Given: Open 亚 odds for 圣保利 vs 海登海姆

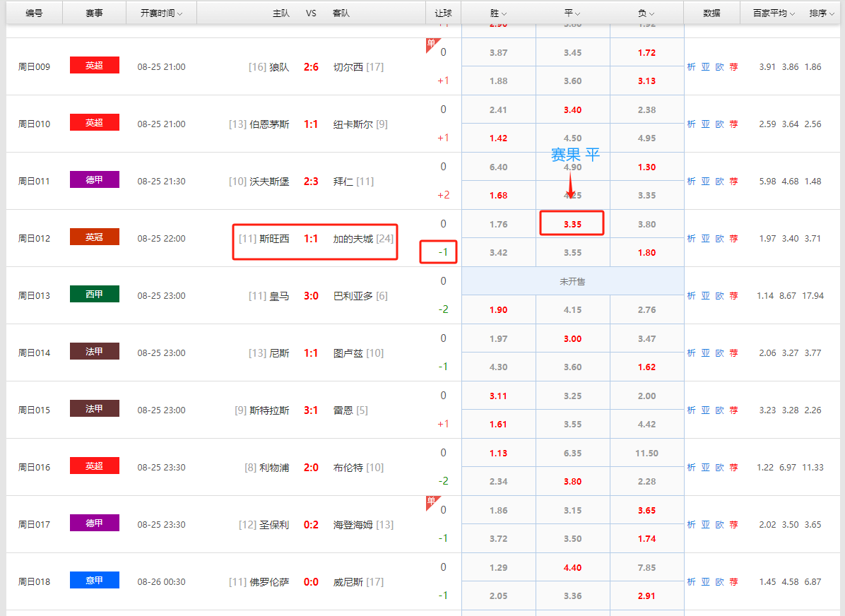Looking at the screenshot, I should click(x=705, y=524).
